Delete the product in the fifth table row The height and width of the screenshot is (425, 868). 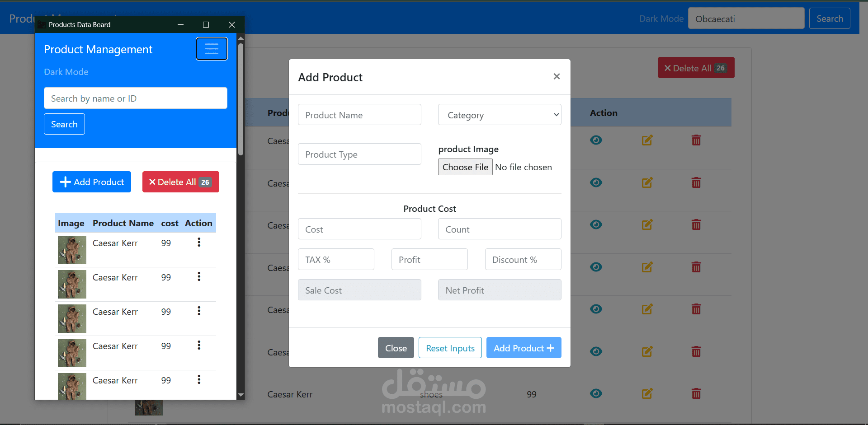696,309
